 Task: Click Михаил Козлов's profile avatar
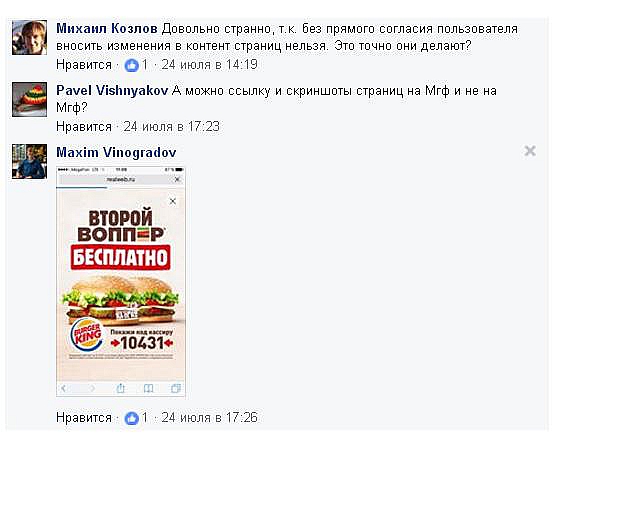[29, 38]
